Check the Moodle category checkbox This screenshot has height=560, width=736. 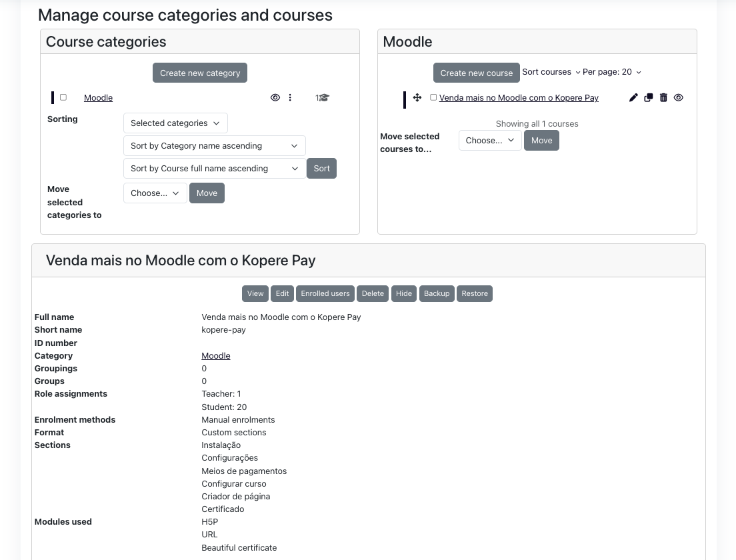tap(63, 97)
